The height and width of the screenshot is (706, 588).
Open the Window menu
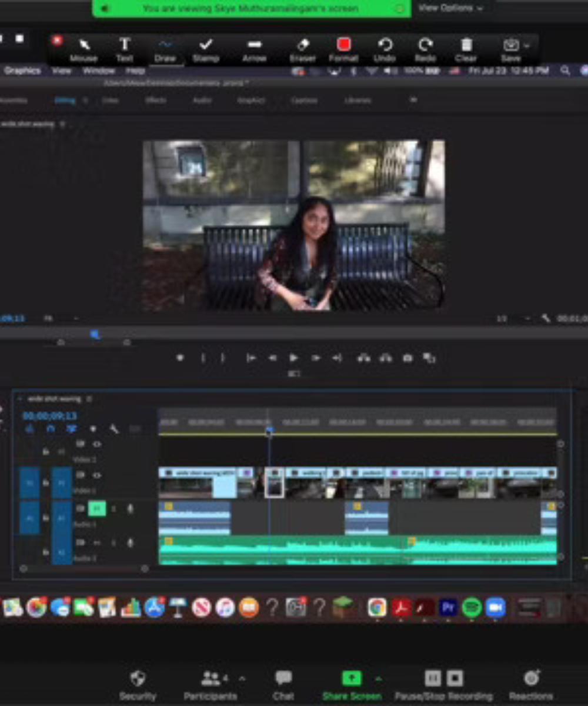coord(98,71)
